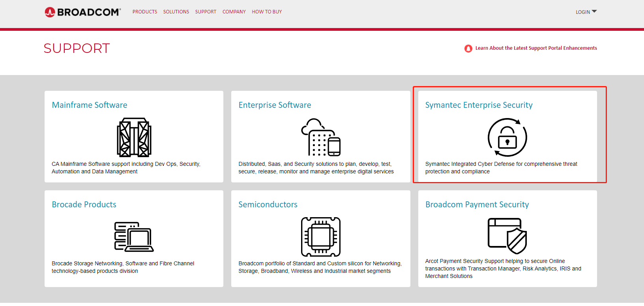Screen dimensions: 644x306
Task: Click the Brocade Storage Networking description
Action: [x=123, y=267]
